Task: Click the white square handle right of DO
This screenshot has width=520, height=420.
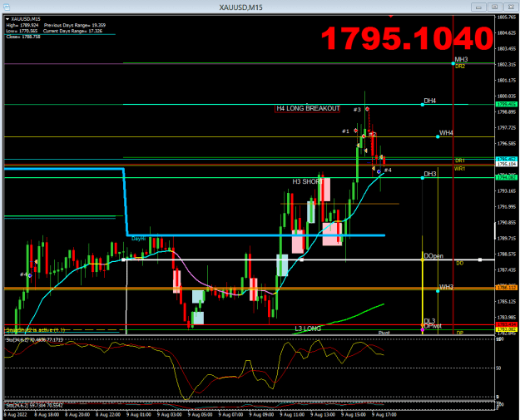Action: (479, 259)
